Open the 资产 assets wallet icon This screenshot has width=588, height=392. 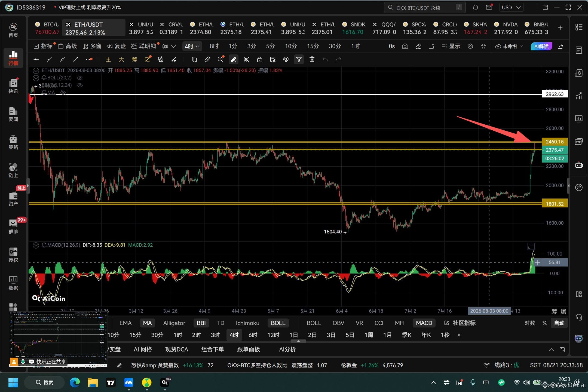point(13,198)
